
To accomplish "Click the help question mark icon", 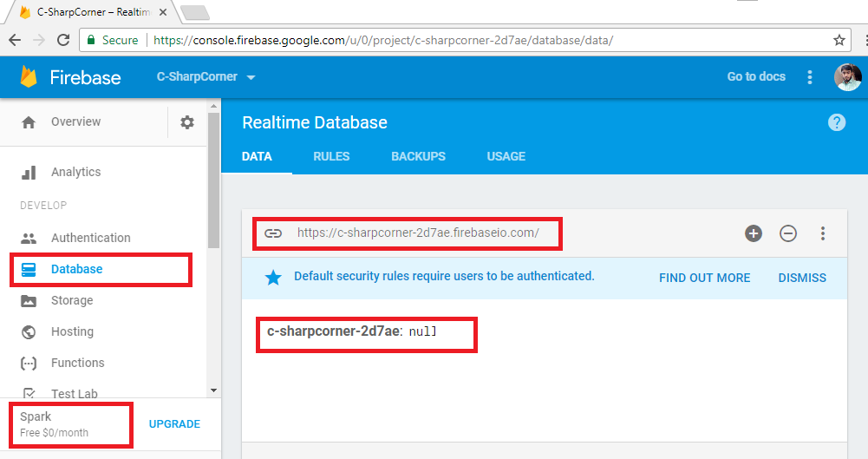I will [x=837, y=122].
